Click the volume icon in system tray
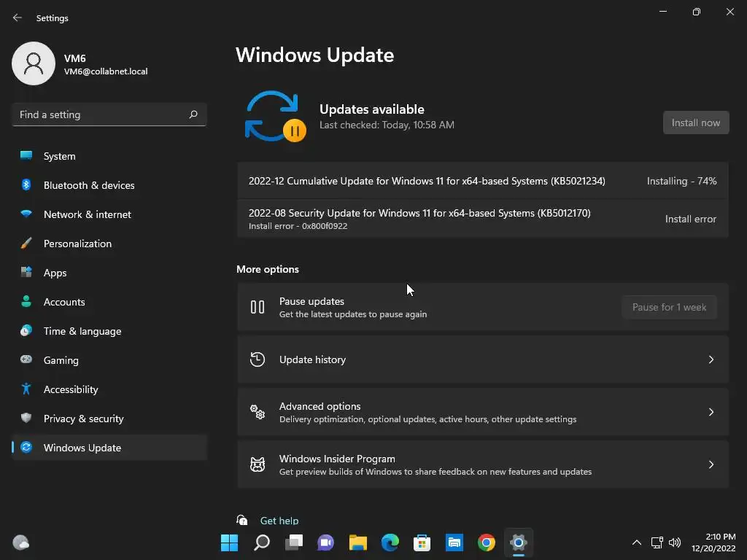 pyautogui.click(x=675, y=542)
